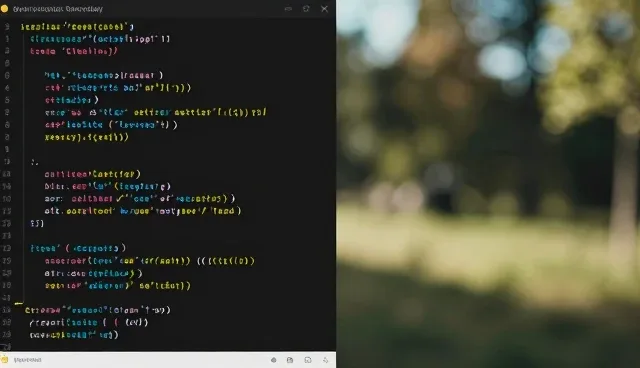Click the clipboard-shaped icon in the bottom bar
640x368 pixels.
pos(290,360)
